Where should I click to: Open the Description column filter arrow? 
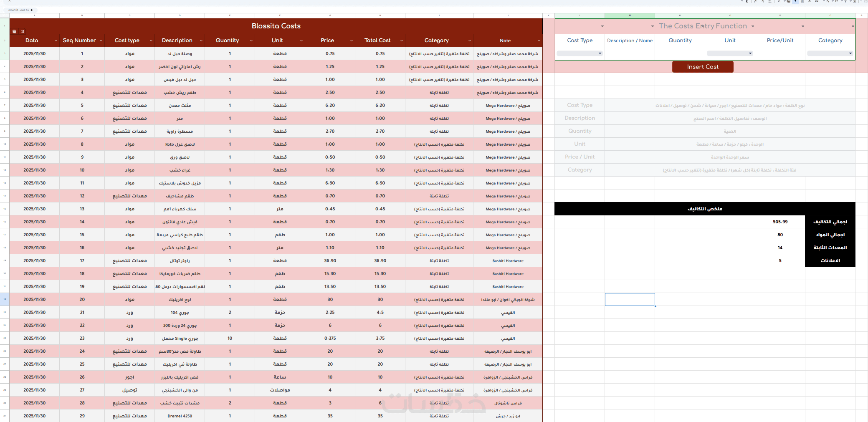[201, 40]
